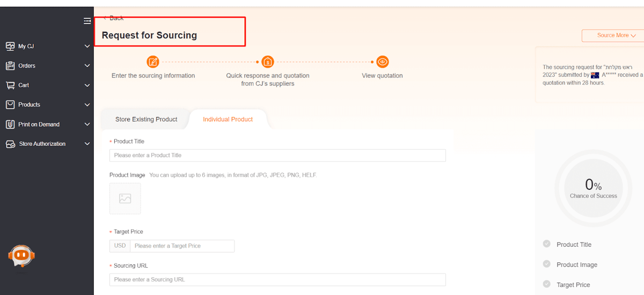The width and height of the screenshot is (644, 295).
Task: Click the eye icon above View quotation
Action: [382, 62]
